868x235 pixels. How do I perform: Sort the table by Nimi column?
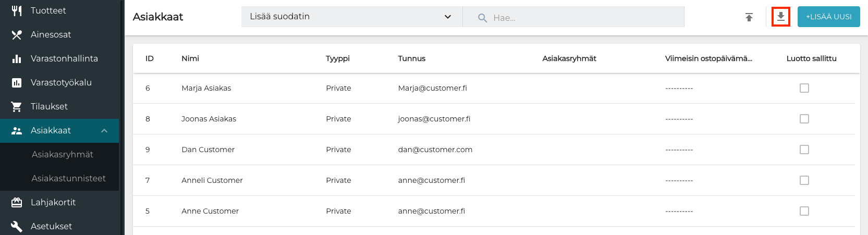(x=190, y=58)
